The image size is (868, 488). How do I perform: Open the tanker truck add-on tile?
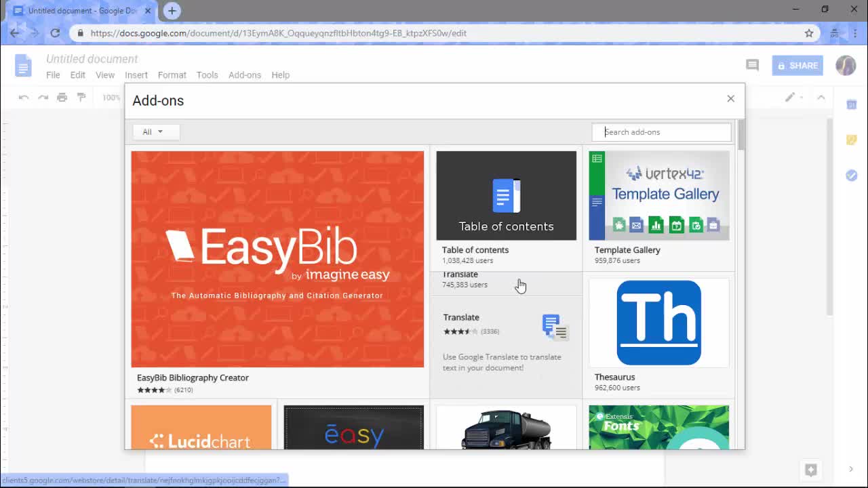coord(506,427)
